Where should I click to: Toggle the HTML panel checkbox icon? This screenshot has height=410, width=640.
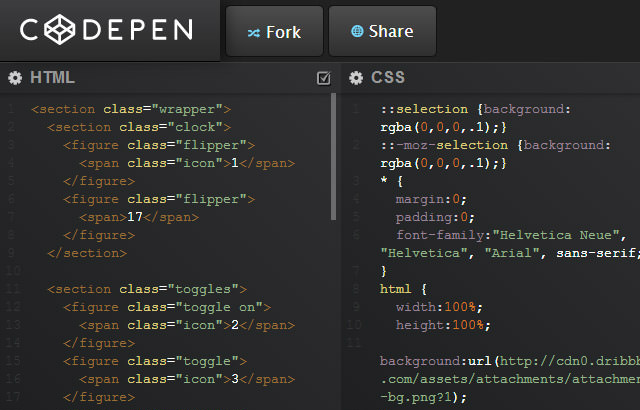tap(324, 78)
